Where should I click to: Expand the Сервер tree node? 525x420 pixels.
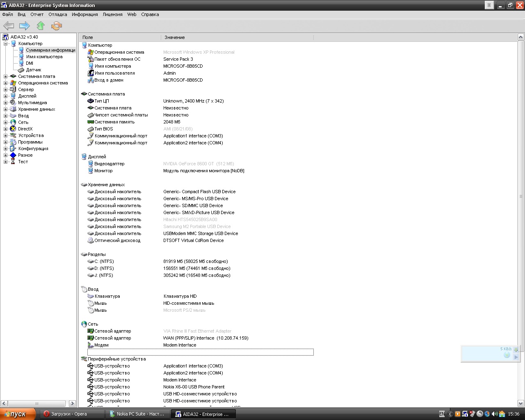(6, 89)
